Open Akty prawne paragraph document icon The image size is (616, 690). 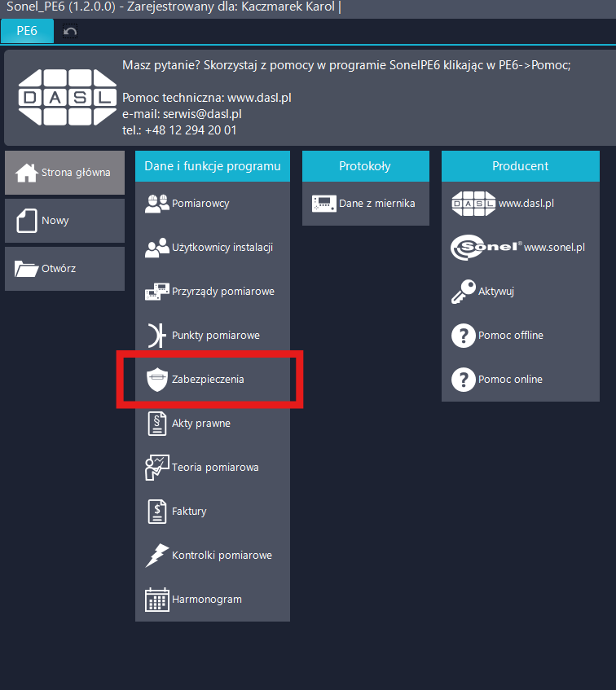click(x=156, y=424)
